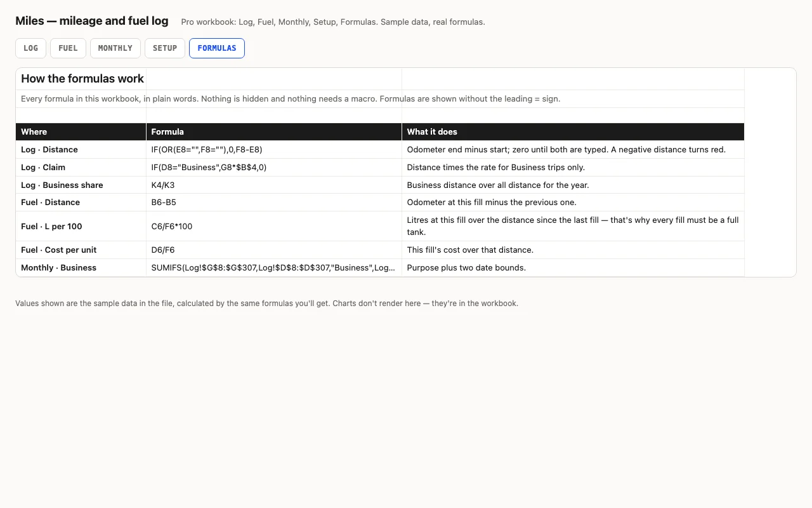Click the K4/K3 formula cell
Viewport: 812px width, 508px height.
(x=274, y=185)
